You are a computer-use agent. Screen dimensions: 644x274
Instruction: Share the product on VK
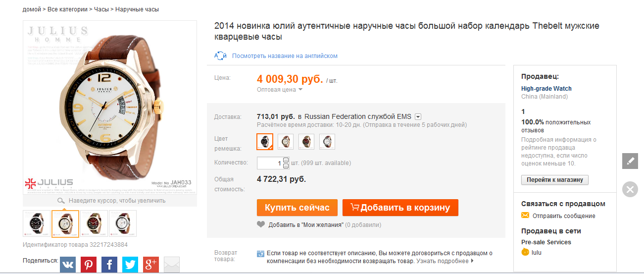tap(68, 265)
